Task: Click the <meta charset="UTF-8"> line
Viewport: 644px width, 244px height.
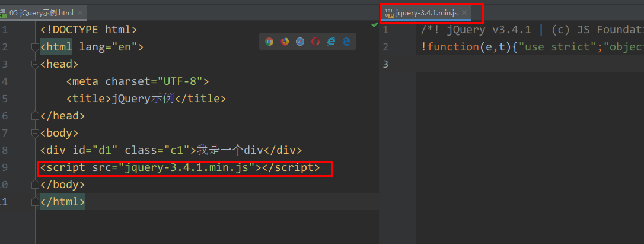Action: pos(138,81)
